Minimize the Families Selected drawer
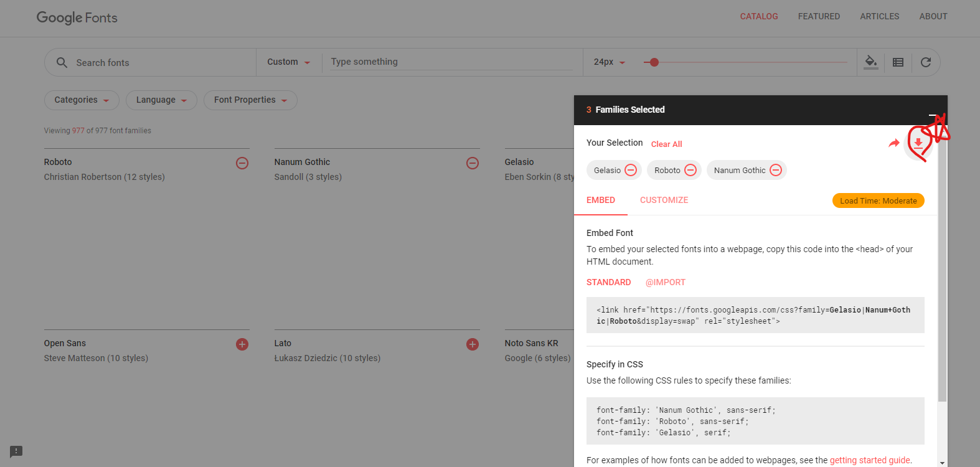 [x=932, y=115]
